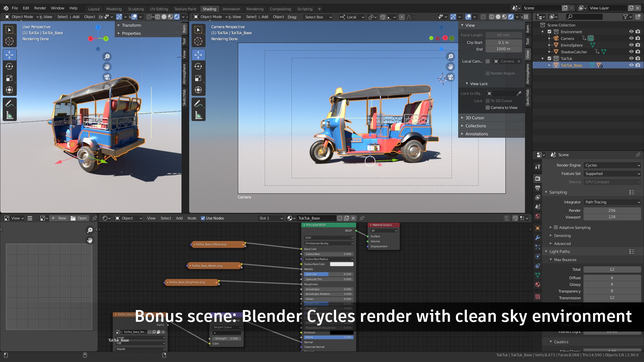The height and width of the screenshot is (362, 644).
Task: Open the View Layer properties tab
Action: tap(538, 197)
